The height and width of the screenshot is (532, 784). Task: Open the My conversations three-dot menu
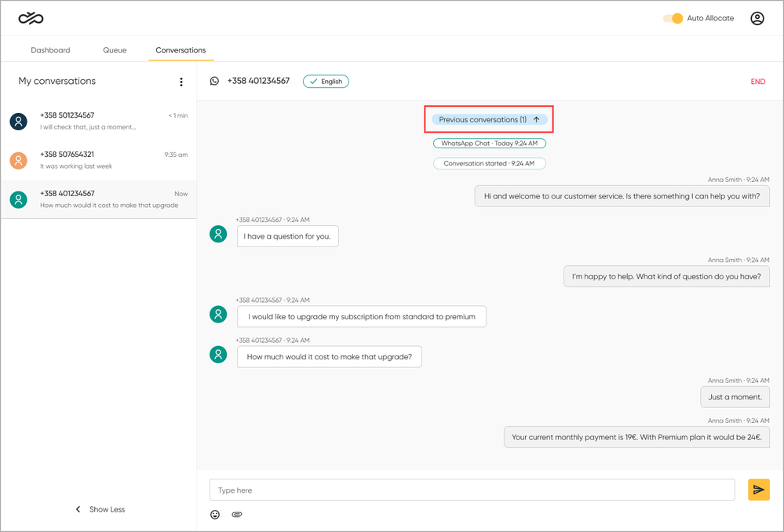[x=181, y=82]
